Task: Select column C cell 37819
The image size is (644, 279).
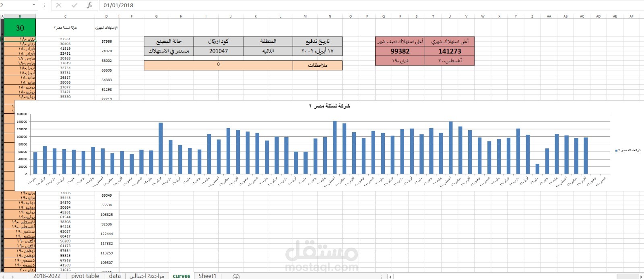Action: [65, 63]
